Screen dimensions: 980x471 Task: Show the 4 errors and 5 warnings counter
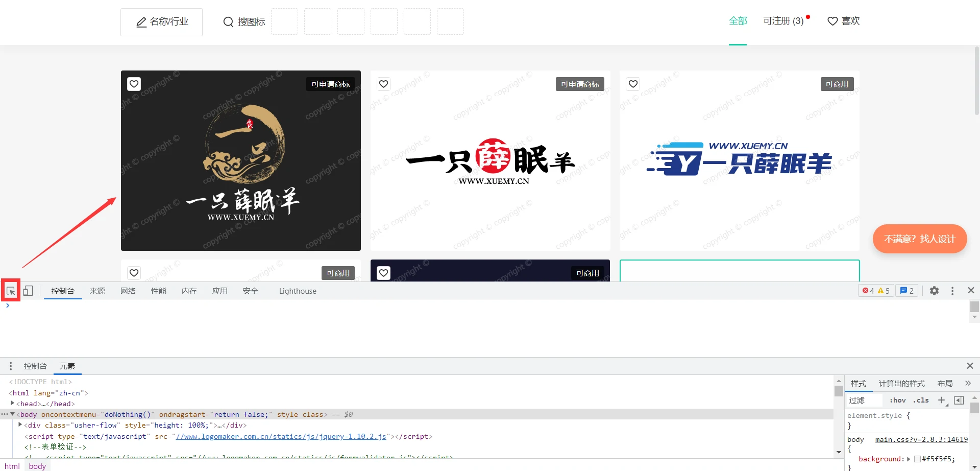point(876,291)
